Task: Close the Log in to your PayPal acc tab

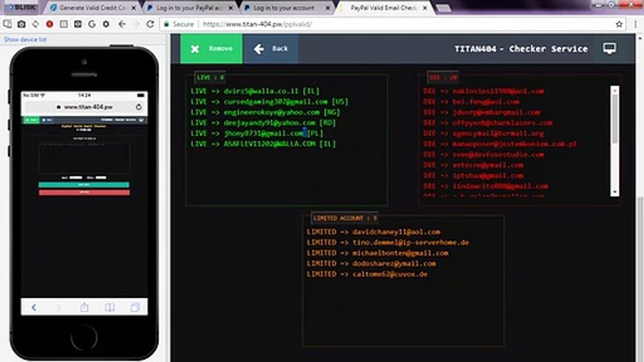Action: point(230,8)
